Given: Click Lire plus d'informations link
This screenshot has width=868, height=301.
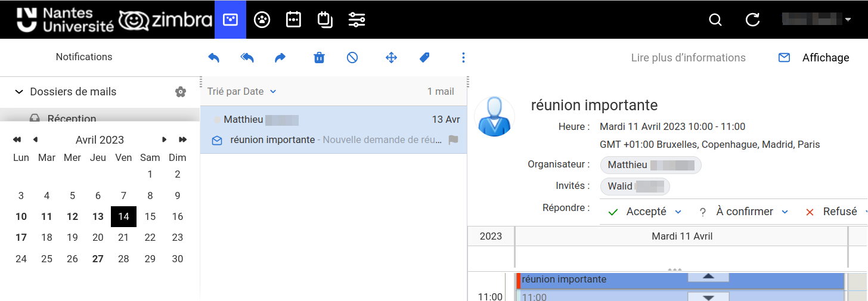Looking at the screenshot, I should point(688,58).
